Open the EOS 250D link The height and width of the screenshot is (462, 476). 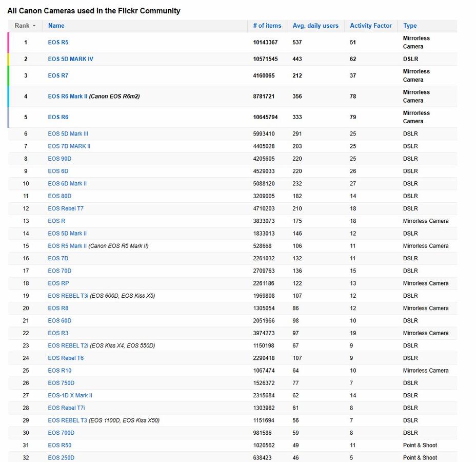61,458
